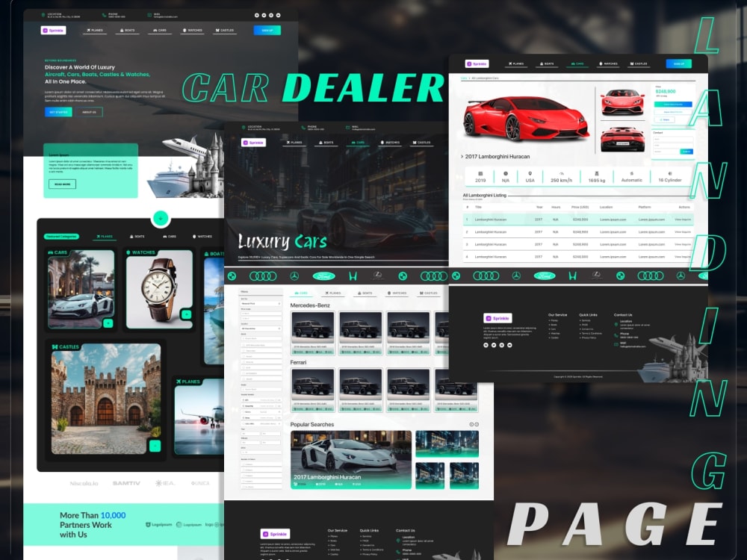Image resolution: width=747 pixels, height=560 pixels.
Task: Click the Share button under the price
Action: point(664,119)
